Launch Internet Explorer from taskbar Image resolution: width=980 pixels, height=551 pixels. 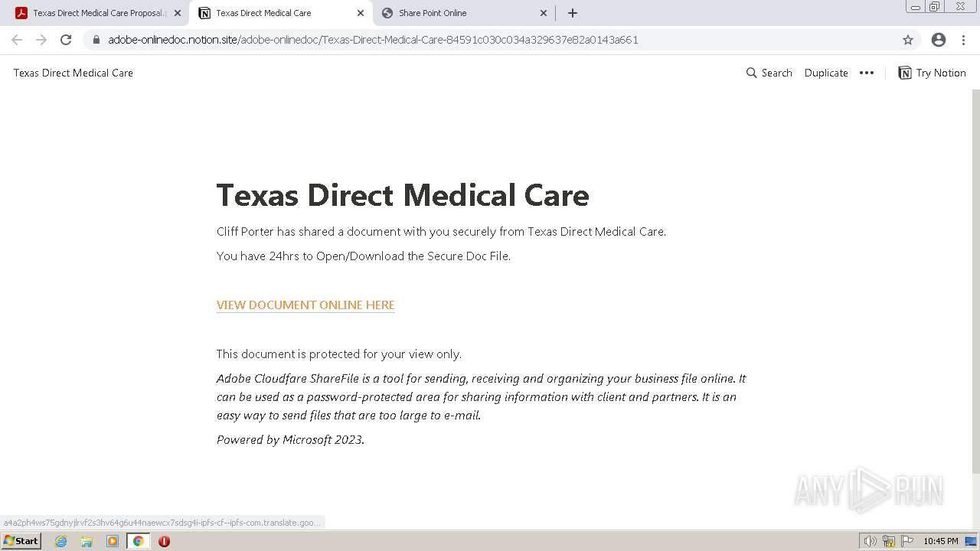[61, 541]
